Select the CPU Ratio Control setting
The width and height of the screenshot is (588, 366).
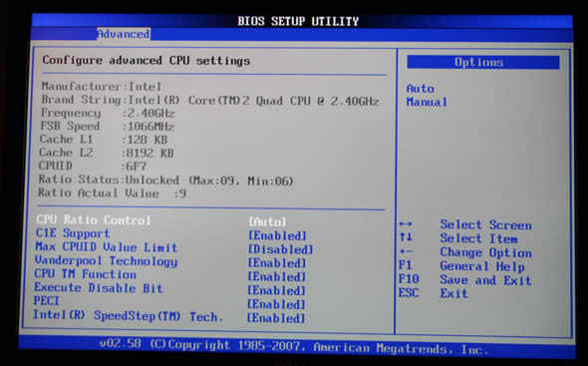(94, 219)
